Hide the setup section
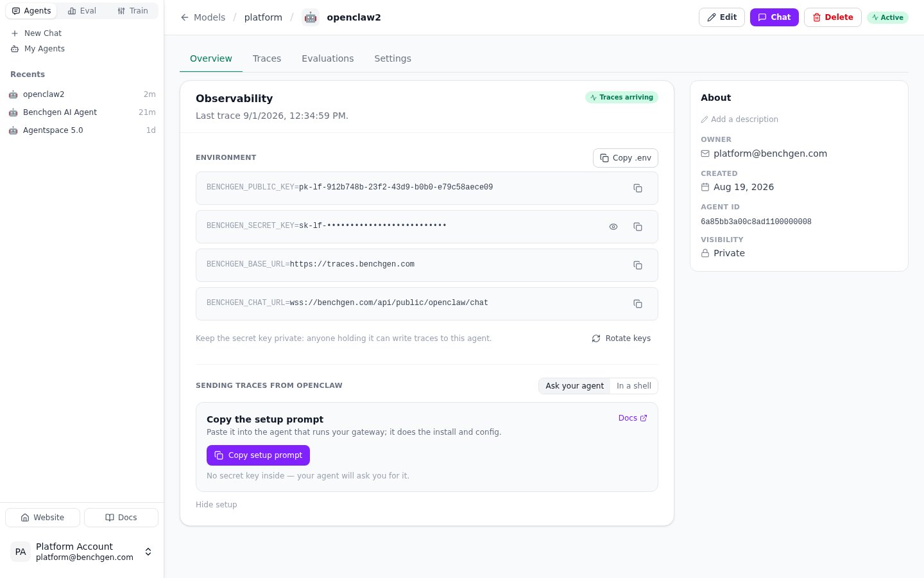The image size is (924, 578). coord(216,505)
